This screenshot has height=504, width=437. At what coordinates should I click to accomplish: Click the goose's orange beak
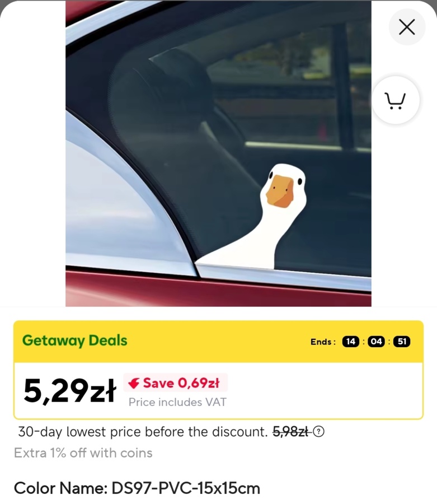pyautogui.click(x=280, y=191)
